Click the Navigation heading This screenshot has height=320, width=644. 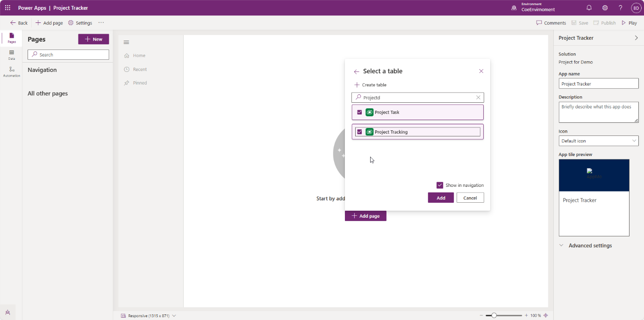coord(42,70)
